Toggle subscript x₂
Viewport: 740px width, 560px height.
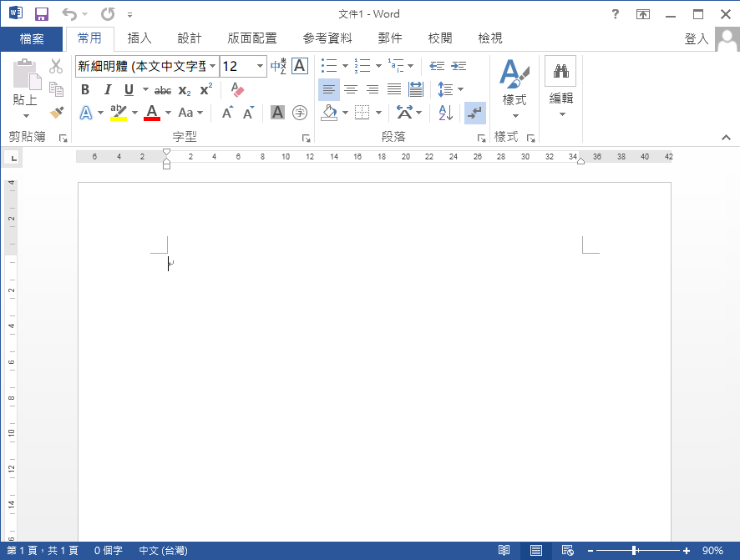pyautogui.click(x=185, y=90)
